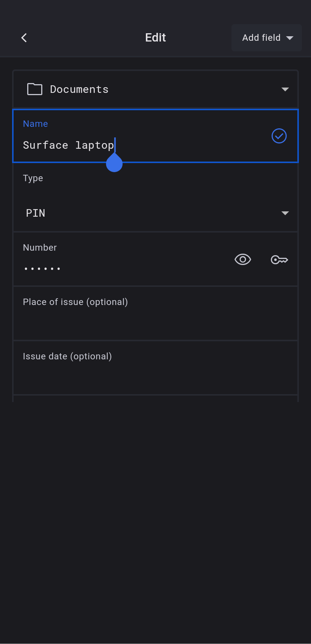Tap the checkmark circle in Name field
311x644 pixels.
(279, 136)
